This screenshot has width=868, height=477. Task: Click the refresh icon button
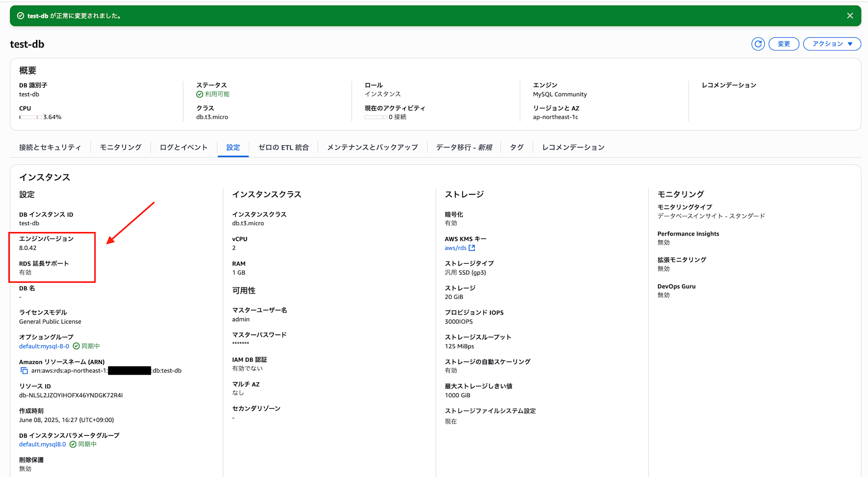pos(758,44)
